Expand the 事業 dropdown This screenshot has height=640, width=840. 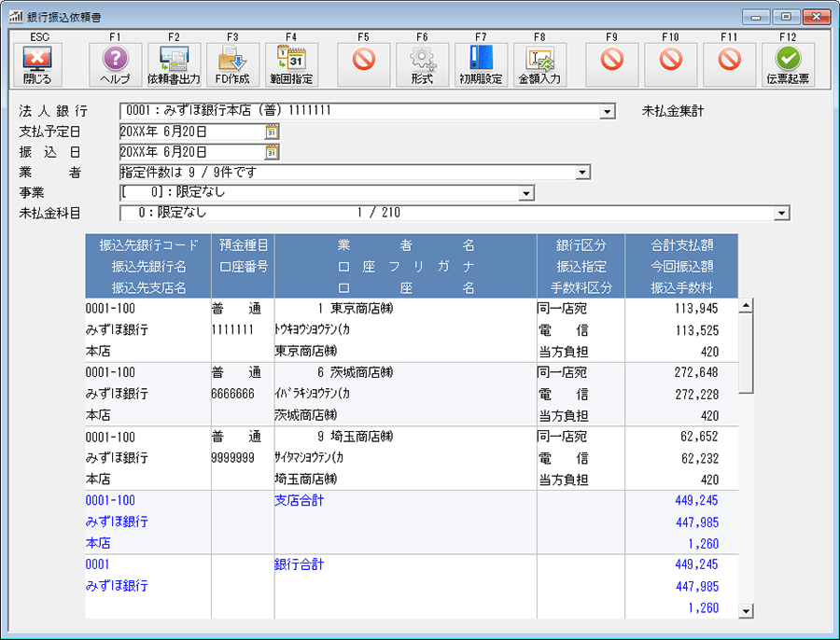coord(526,193)
